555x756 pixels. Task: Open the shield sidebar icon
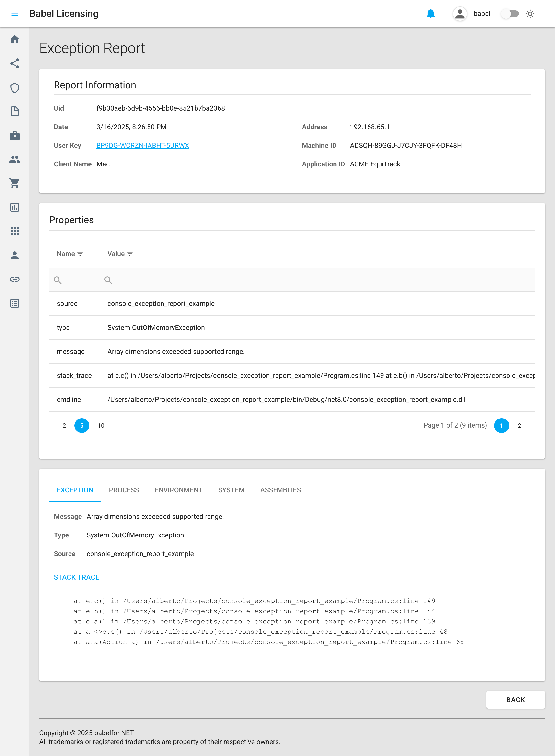pos(14,88)
